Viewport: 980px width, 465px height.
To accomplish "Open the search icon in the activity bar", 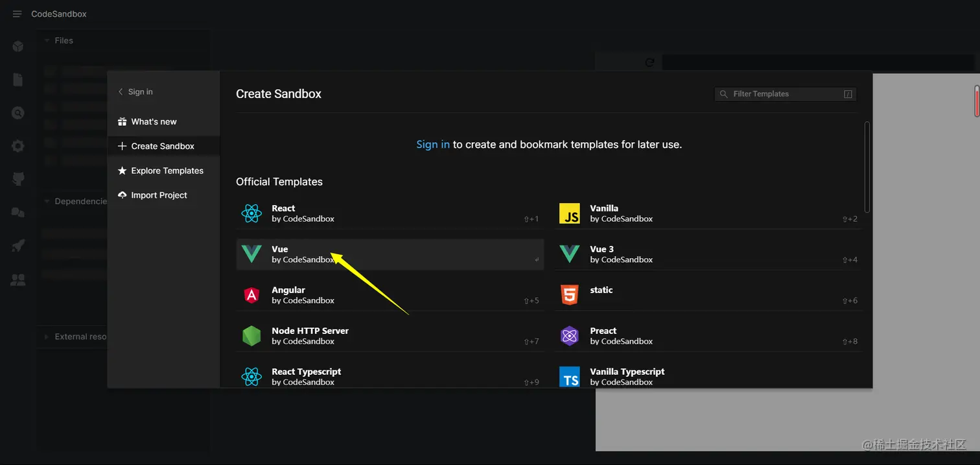I will pyautogui.click(x=18, y=113).
